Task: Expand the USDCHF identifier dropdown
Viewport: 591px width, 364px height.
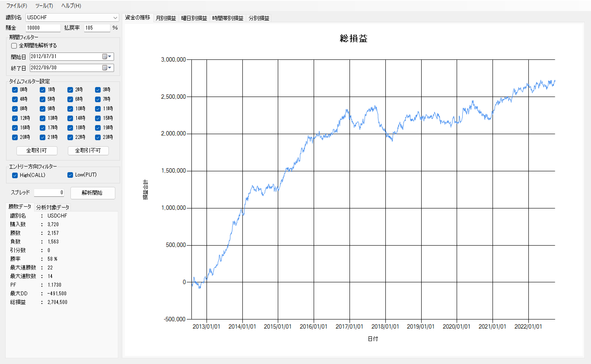Action: [115, 17]
